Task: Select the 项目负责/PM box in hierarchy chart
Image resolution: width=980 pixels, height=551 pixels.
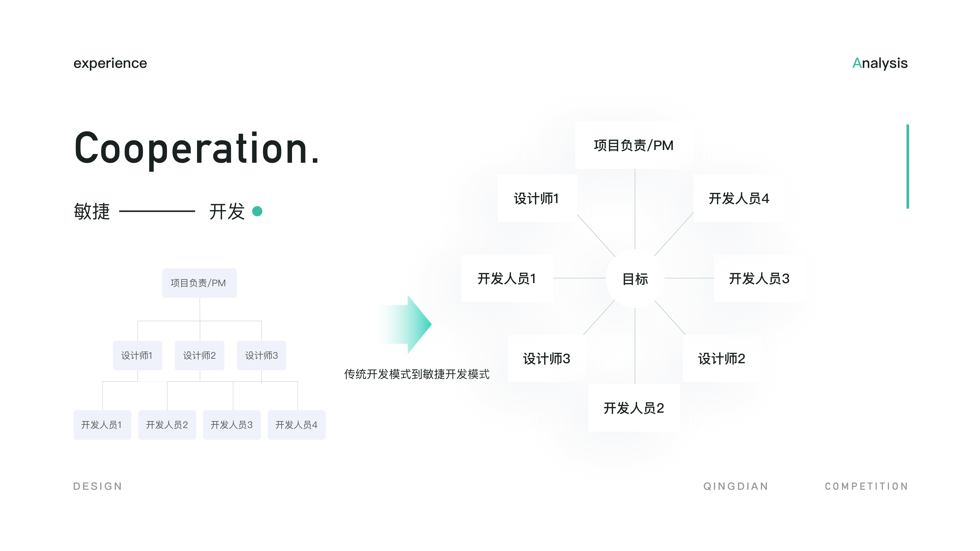Action: point(199,283)
